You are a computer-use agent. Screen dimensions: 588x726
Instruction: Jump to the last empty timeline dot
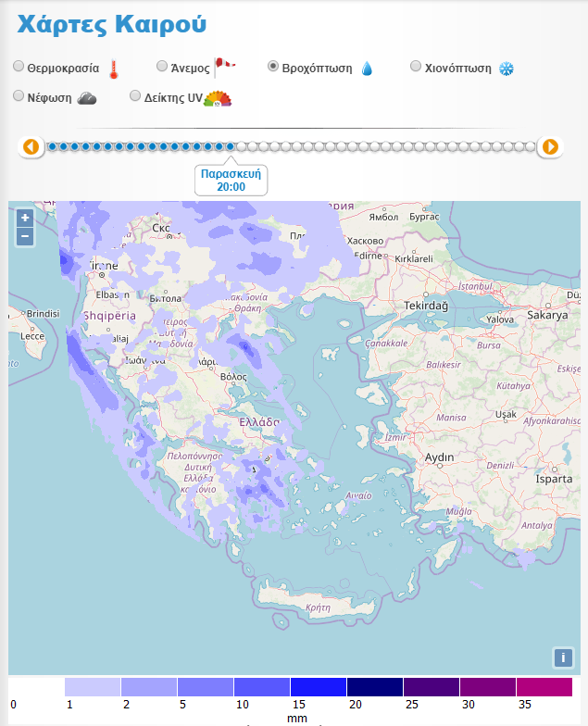(531, 146)
